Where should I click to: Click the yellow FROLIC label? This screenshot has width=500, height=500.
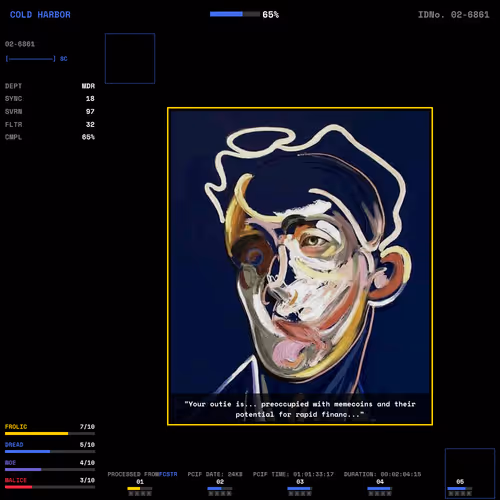(16, 427)
